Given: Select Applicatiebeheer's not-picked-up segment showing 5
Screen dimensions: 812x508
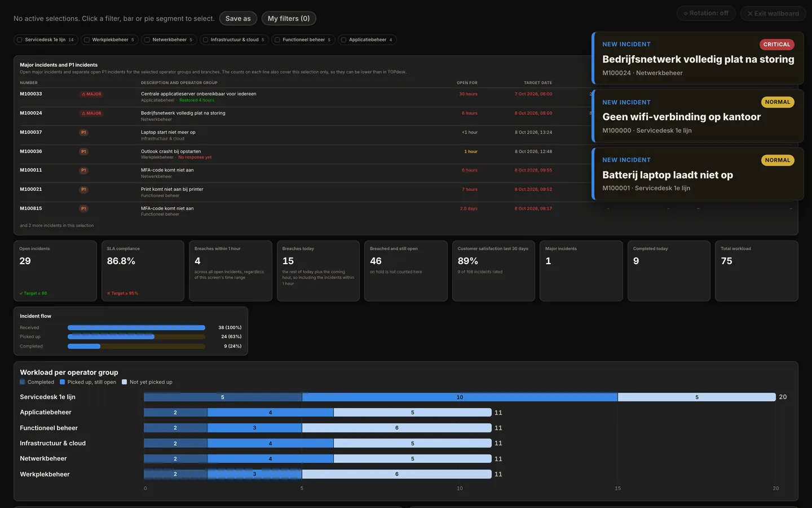Looking at the screenshot, I should point(413,413).
